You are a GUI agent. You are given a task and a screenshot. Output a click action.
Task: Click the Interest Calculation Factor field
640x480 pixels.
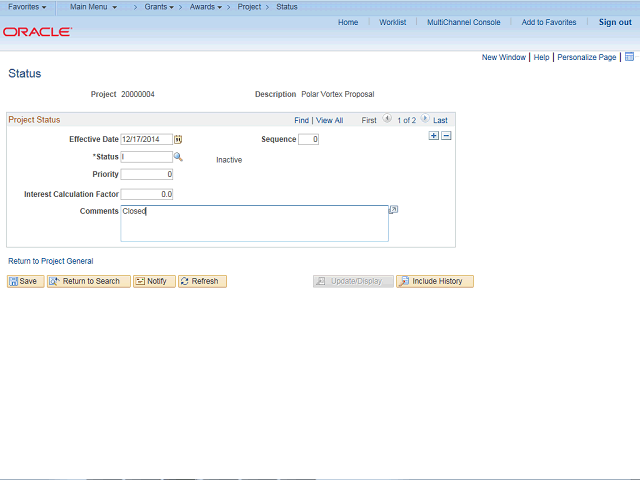point(147,194)
